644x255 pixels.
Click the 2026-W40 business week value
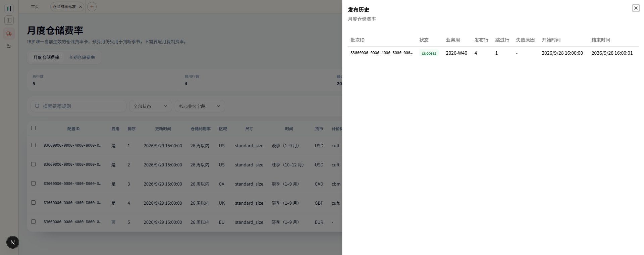point(457,53)
